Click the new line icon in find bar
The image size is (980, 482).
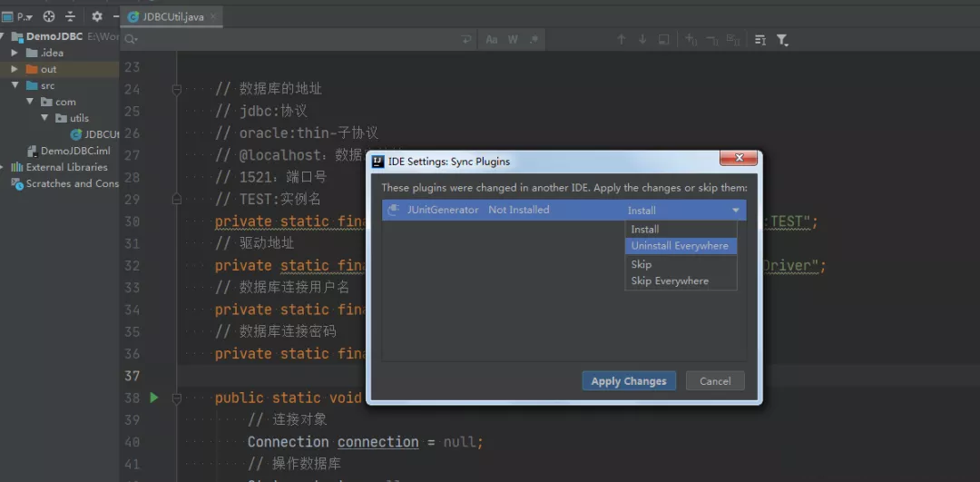[466, 39]
